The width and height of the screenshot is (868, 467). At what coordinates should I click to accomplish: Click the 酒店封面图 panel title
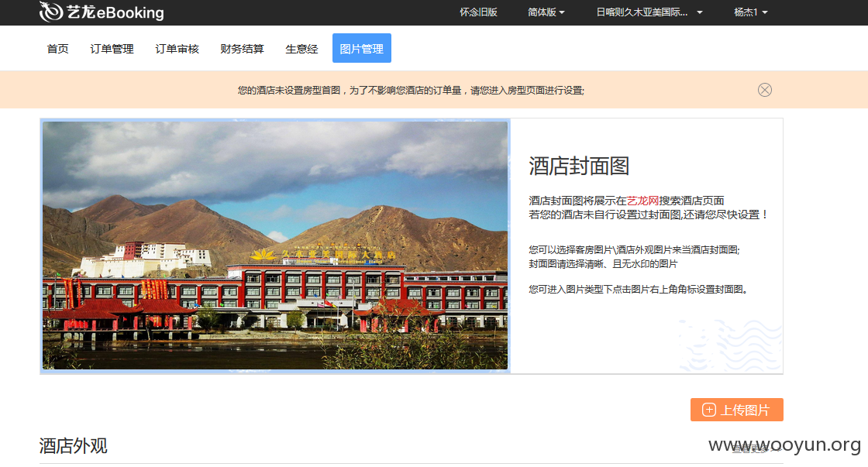pos(579,166)
